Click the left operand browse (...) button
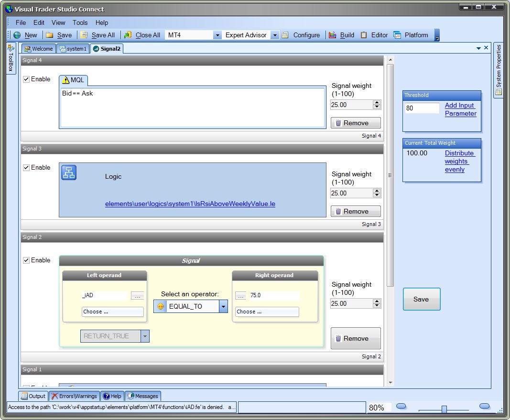The width and height of the screenshot is (510, 420). 138,295
